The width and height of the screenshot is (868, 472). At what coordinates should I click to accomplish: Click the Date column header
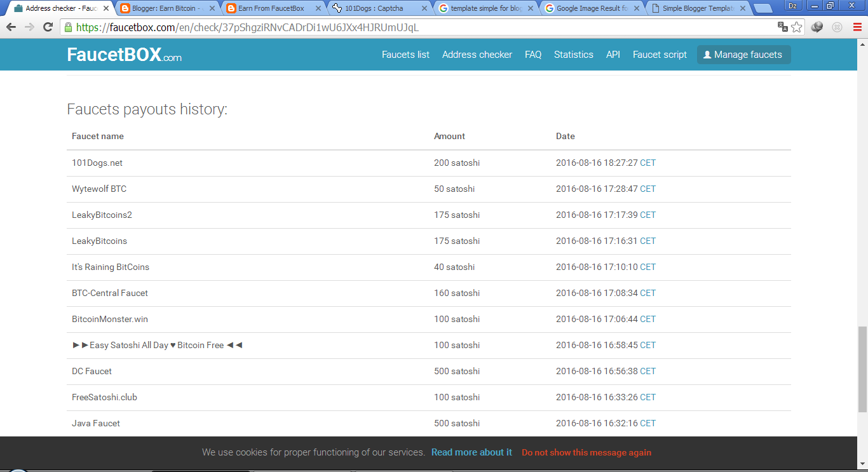pos(566,136)
